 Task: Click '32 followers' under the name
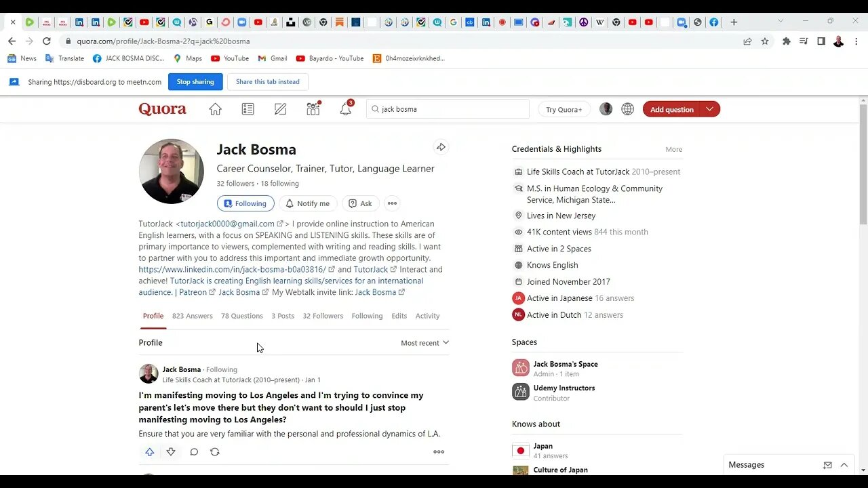click(235, 184)
